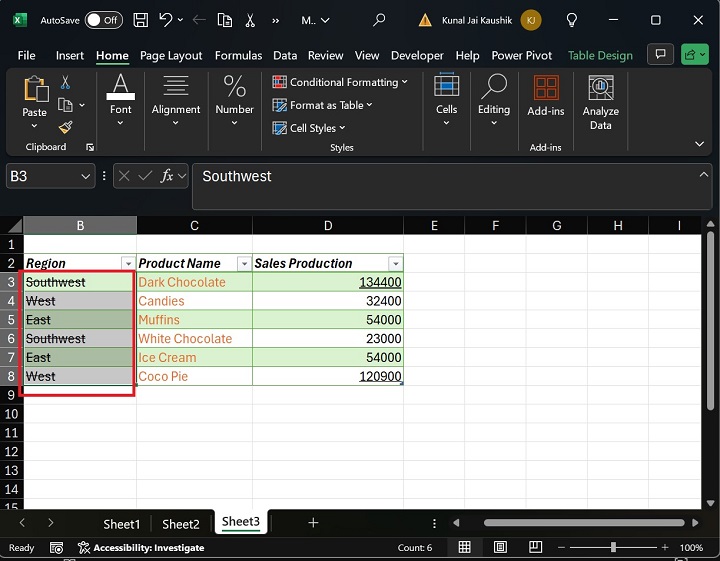Screen dimensions: 720x561
Task: Click the Save icon in title bar
Action: pyautogui.click(x=141, y=20)
